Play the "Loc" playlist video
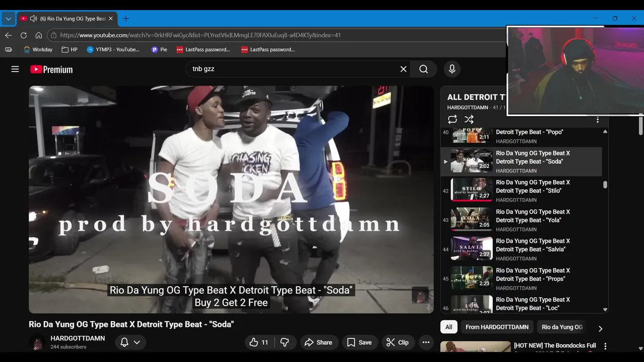This screenshot has height=362, width=644. (x=521, y=305)
